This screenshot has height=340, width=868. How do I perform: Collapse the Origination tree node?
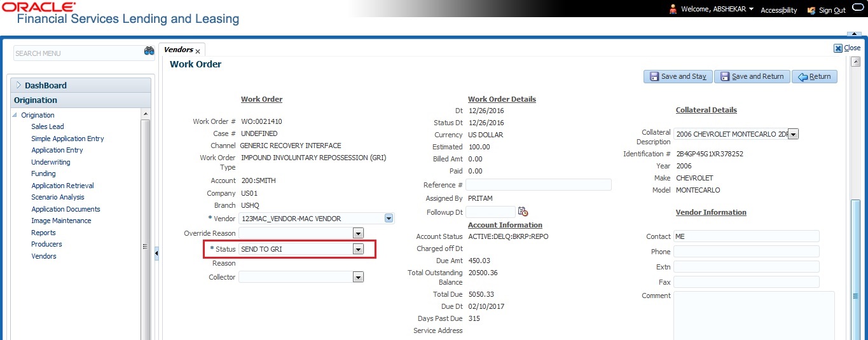point(15,115)
